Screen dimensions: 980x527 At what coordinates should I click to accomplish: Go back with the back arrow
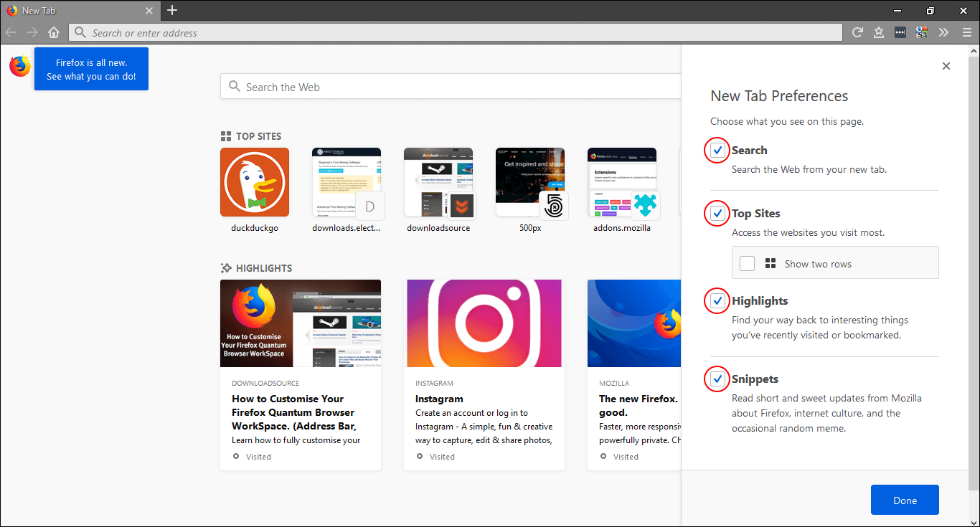pos(11,32)
